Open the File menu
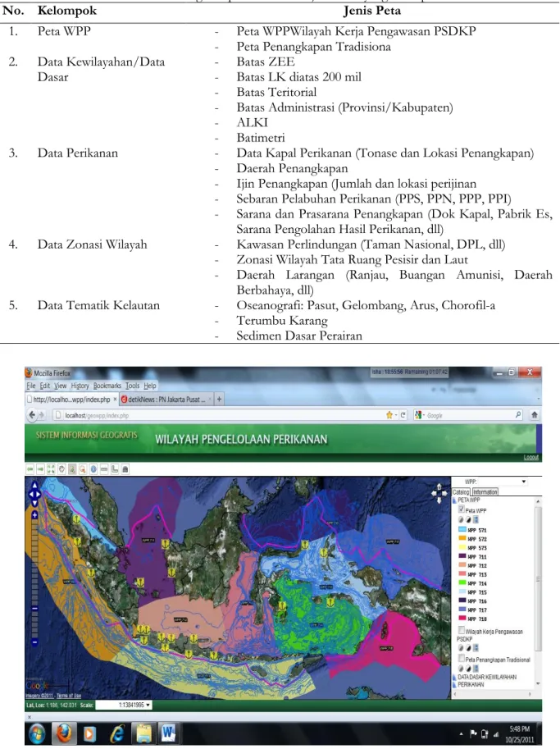This screenshot has width=560, height=749. tap(31, 386)
